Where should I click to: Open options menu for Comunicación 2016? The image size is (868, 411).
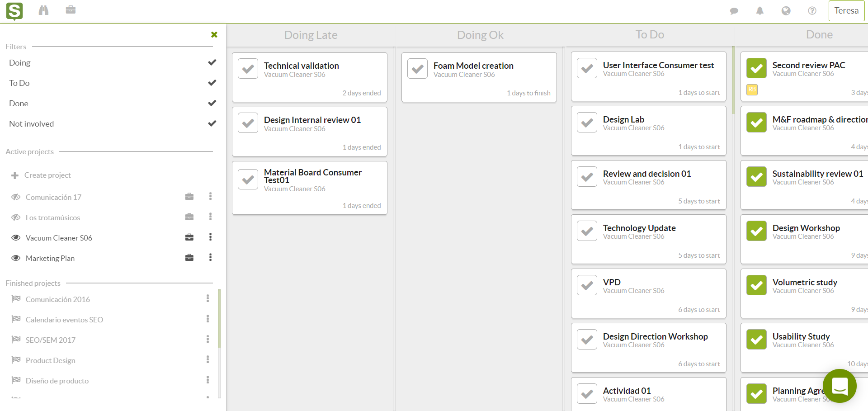[208, 298]
